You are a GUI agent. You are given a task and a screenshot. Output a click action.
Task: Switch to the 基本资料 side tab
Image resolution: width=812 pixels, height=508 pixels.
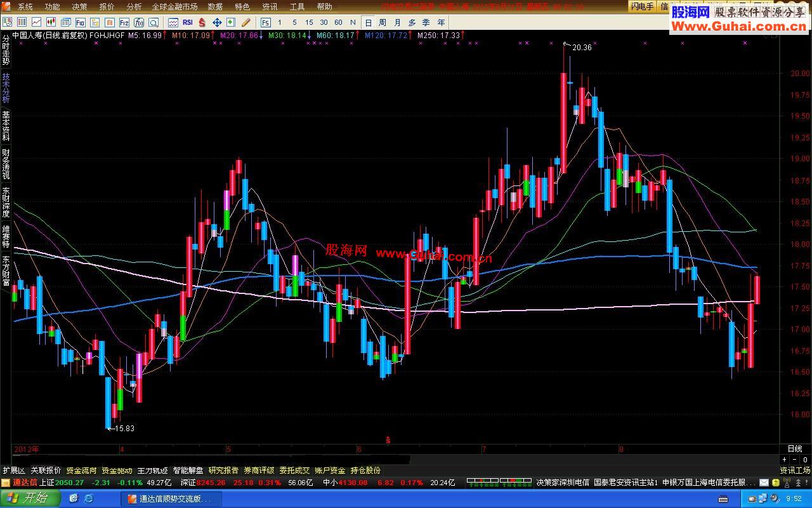[6, 126]
